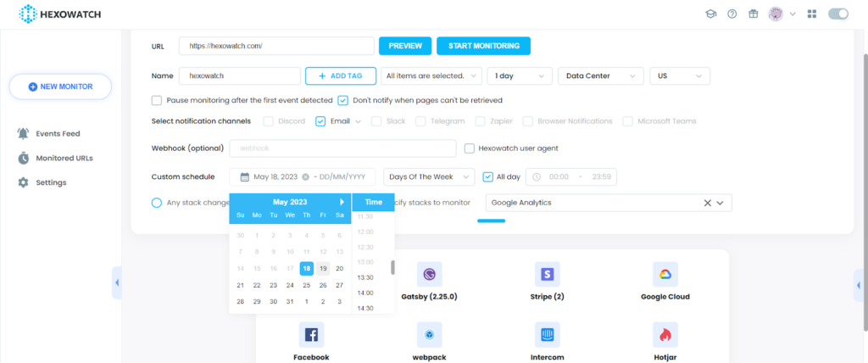
Task: Expand the Email channel chevron
Action: (x=359, y=121)
